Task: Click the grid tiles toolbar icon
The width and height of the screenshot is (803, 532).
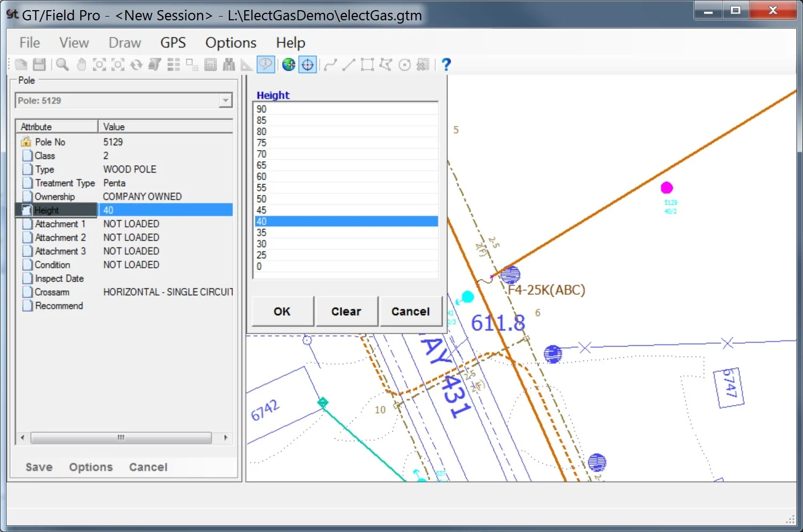Action: coord(173,65)
